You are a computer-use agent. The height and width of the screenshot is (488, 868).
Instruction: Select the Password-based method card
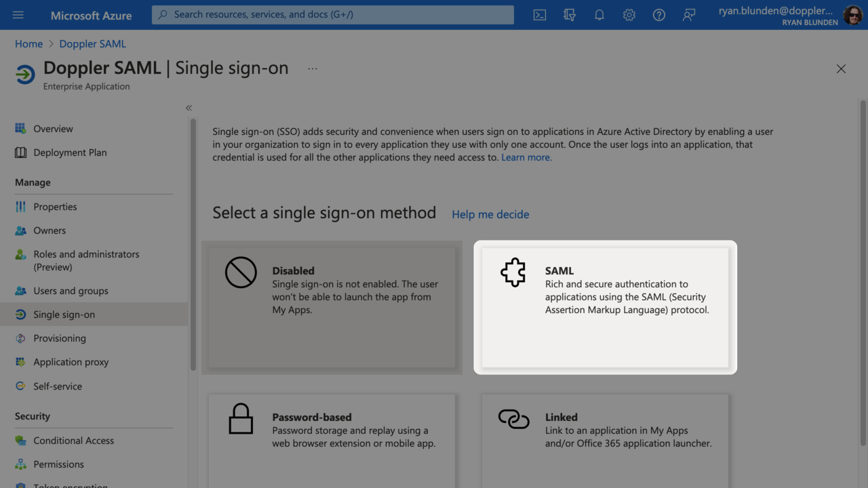point(332,441)
